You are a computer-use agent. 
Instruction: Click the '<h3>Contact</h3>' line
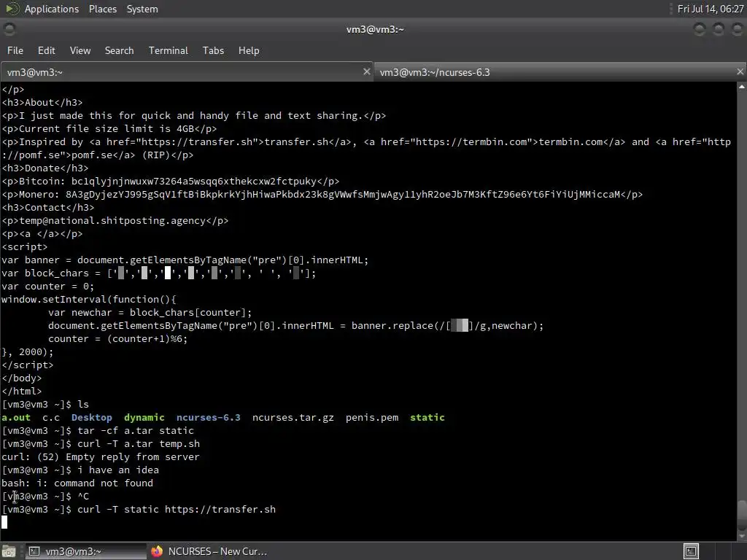[47, 208]
